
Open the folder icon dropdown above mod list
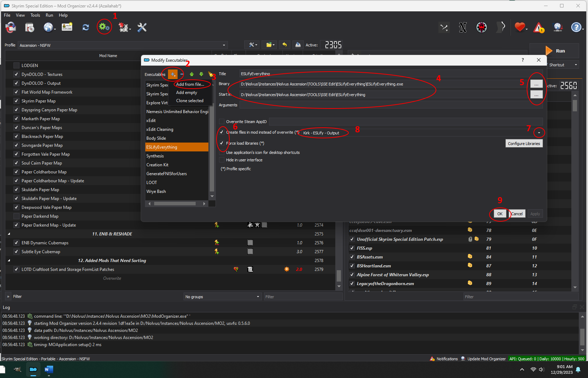click(270, 45)
